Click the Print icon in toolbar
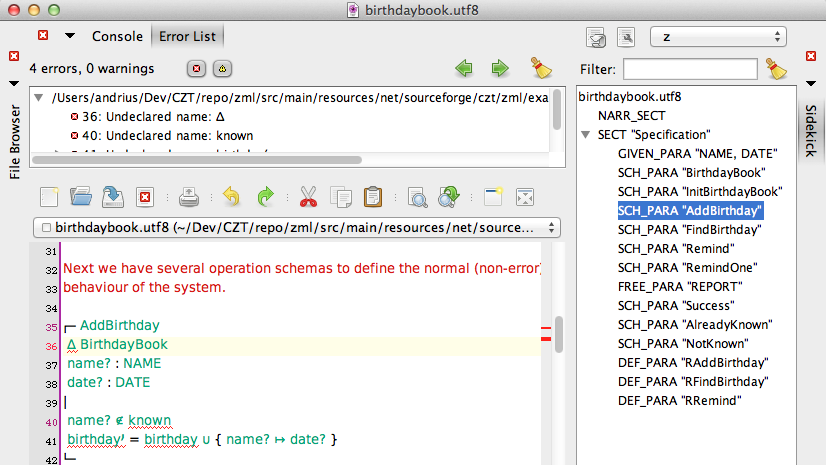 [x=189, y=197]
